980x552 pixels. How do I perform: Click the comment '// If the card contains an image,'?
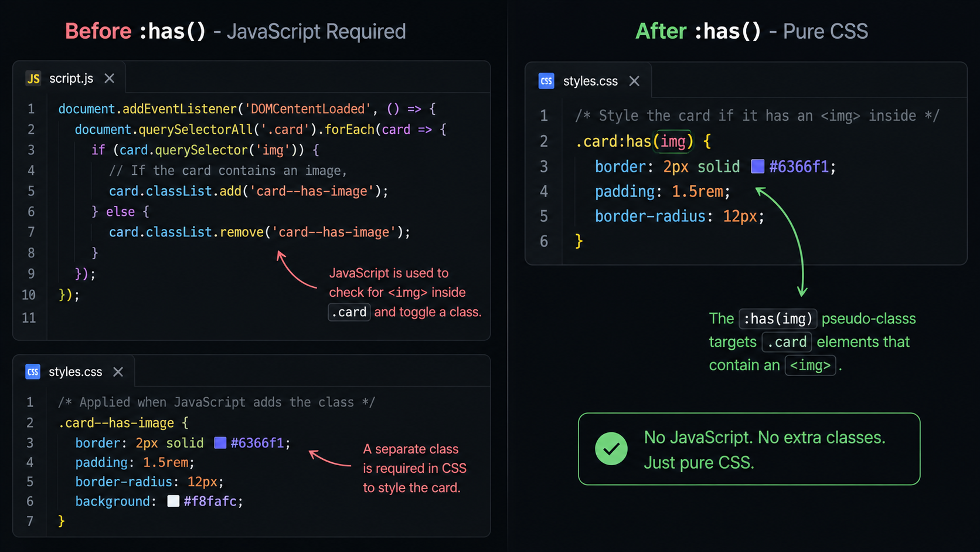point(228,171)
